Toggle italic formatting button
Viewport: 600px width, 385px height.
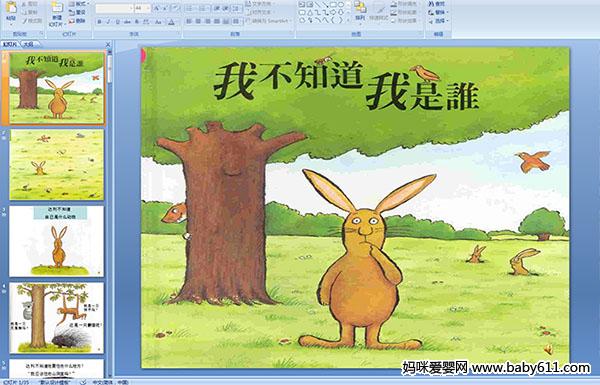[x=108, y=22]
